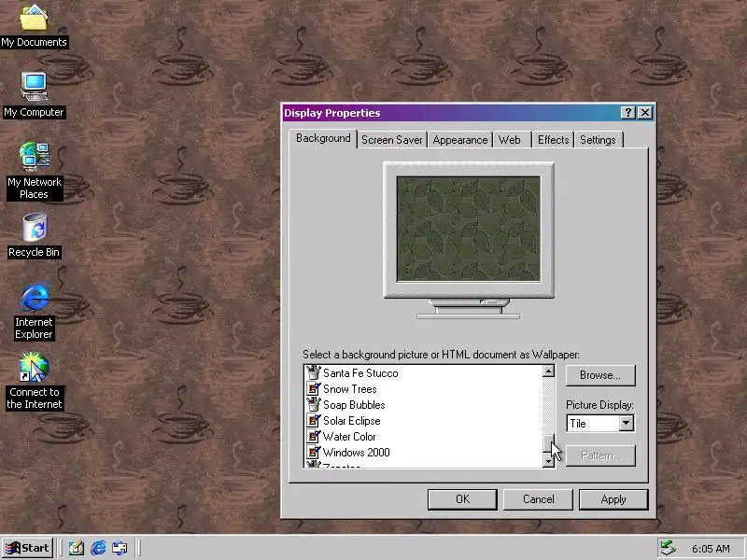This screenshot has height=560, width=747.
Task: Click the Water Color wallpaper icon
Action: [x=313, y=436]
